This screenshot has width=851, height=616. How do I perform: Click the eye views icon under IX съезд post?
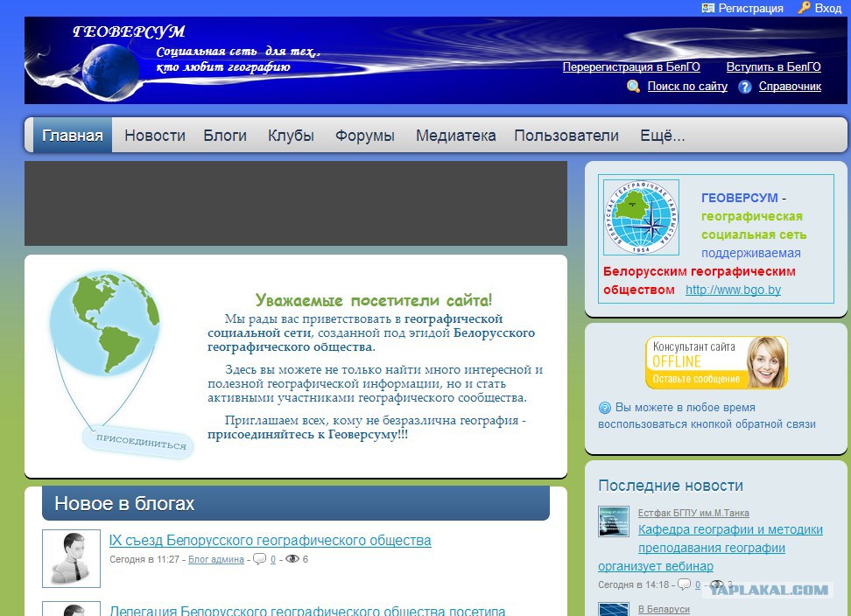click(x=292, y=559)
